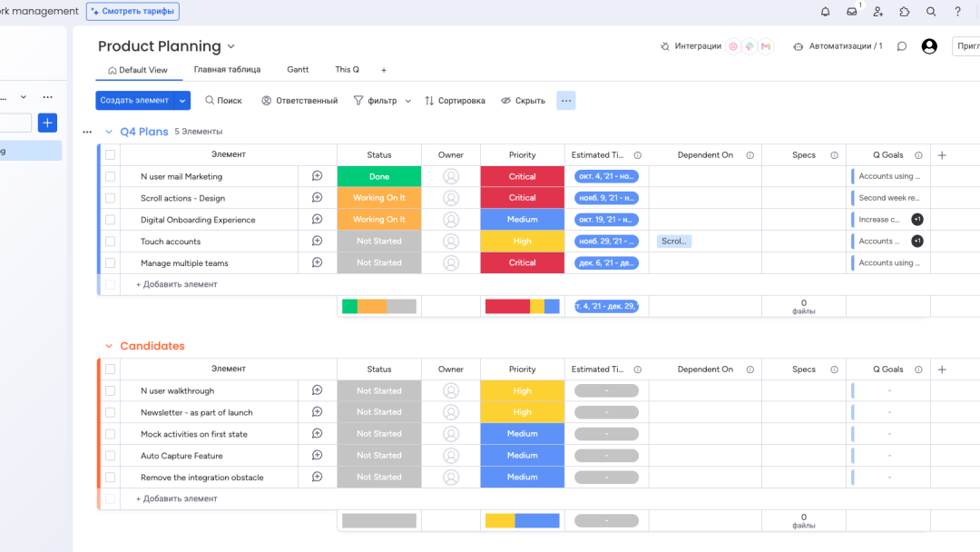Open conversation for Touch accounts row
Image resolution: width=980 pixels, height=552 pixels.
pos(317,241)
